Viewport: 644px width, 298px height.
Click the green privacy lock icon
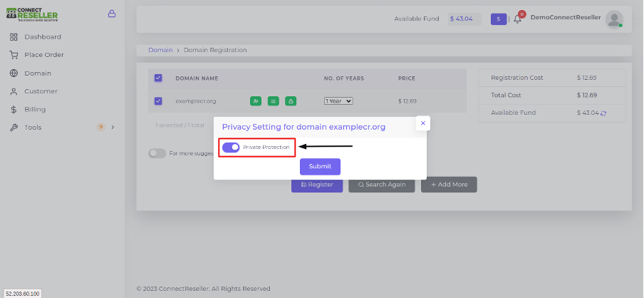tap(291, 101)
